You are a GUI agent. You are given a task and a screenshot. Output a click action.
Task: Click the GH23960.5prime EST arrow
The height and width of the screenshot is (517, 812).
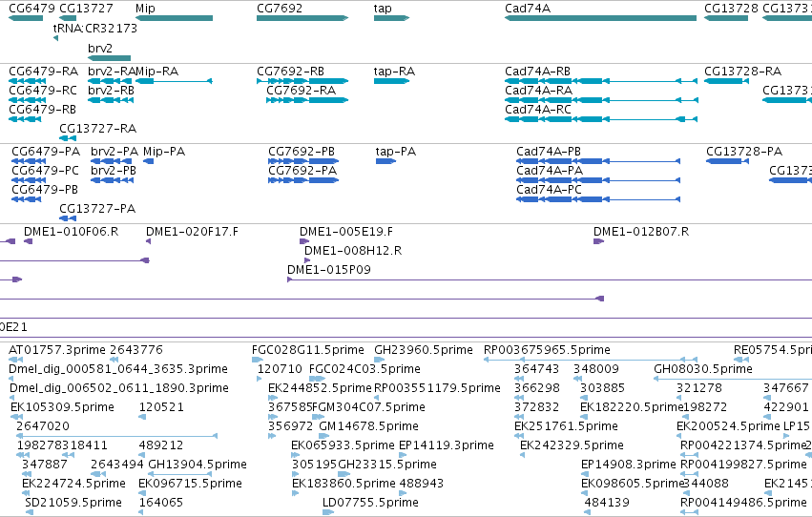click(x=380, y=360)
